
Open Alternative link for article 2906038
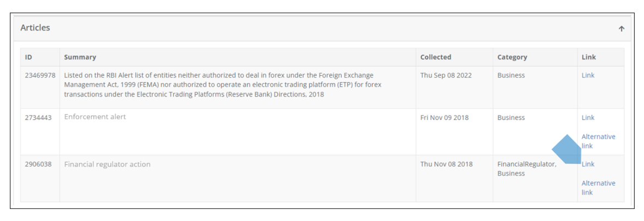coord(598,187)
